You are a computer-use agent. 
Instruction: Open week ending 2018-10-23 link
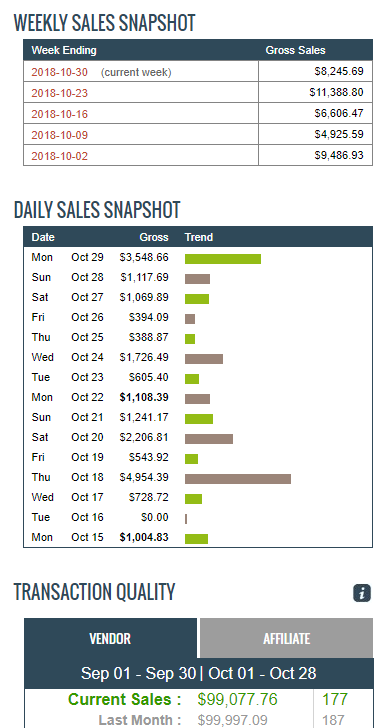pyautogui.click(x=59, y=93)
